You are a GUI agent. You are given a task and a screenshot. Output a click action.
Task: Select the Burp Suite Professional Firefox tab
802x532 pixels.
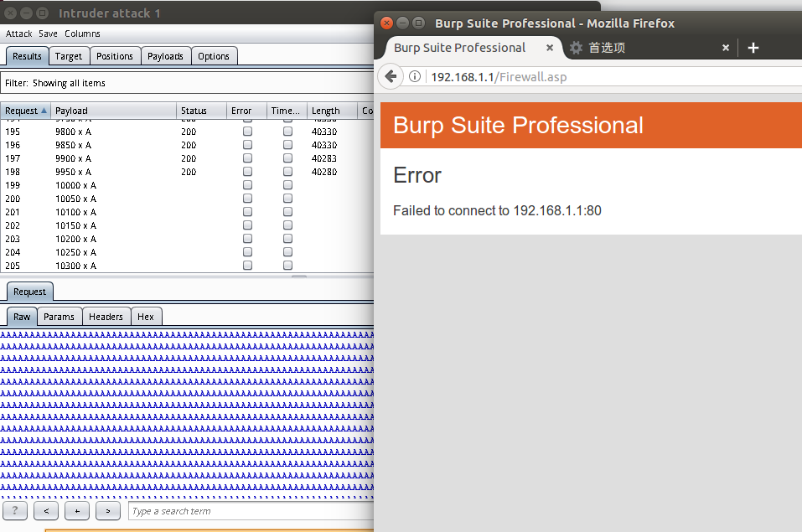point(474,48)
